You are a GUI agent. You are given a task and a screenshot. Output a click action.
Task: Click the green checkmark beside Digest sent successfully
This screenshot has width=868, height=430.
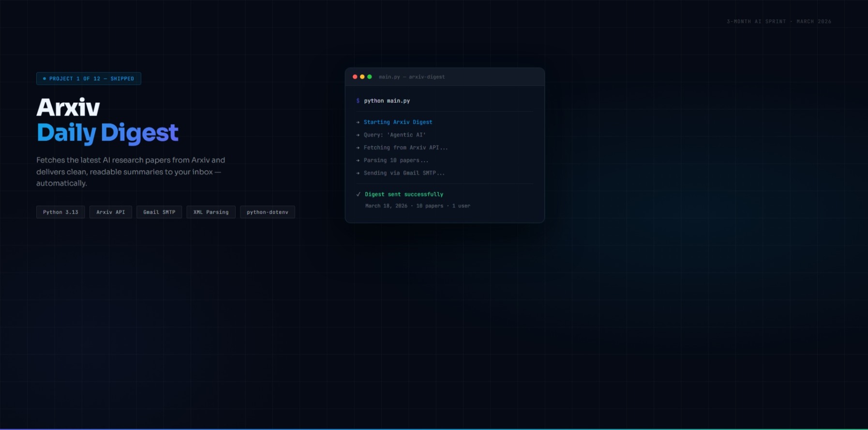(x=359, y=194)
